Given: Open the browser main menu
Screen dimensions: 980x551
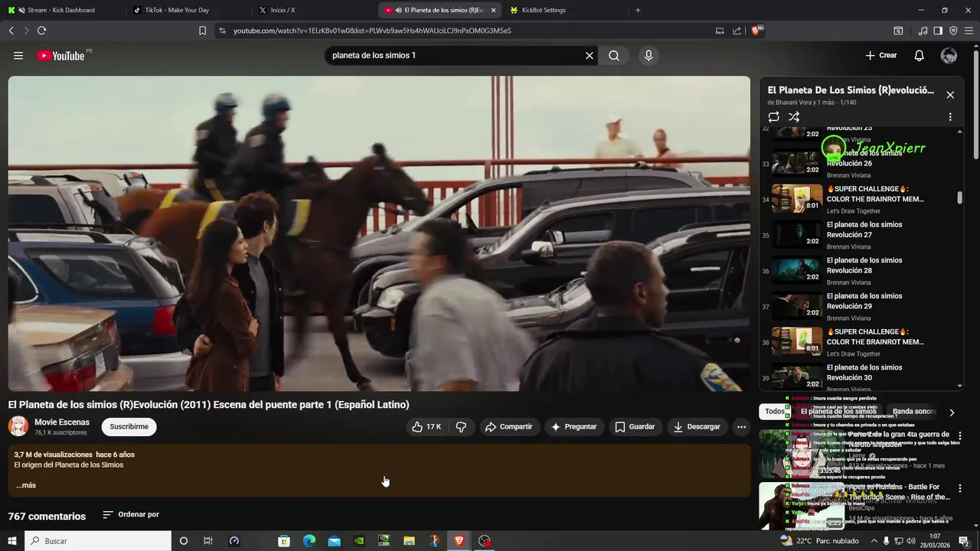Looking at the screenshot, I should 969,31.
